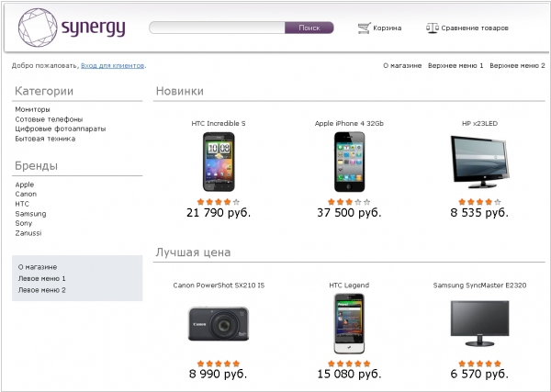Click the HTC Incredible S product image
This screenshot has width=551, height=392.
pos(219,162)
